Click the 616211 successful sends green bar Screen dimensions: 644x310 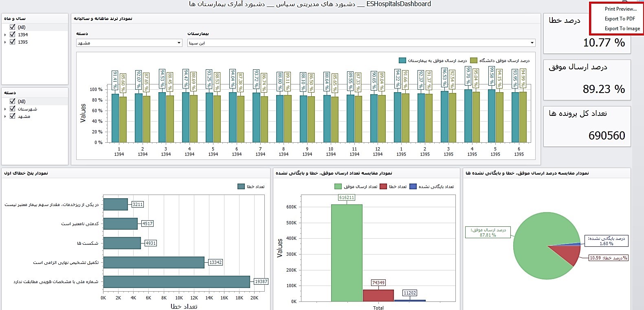click(347, 253)
